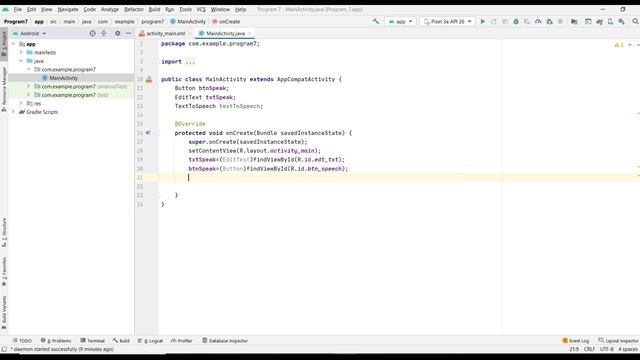Open the Layout Inspector
The height and width of the screenshot is (360, 640).
click(x=618, y=340)
